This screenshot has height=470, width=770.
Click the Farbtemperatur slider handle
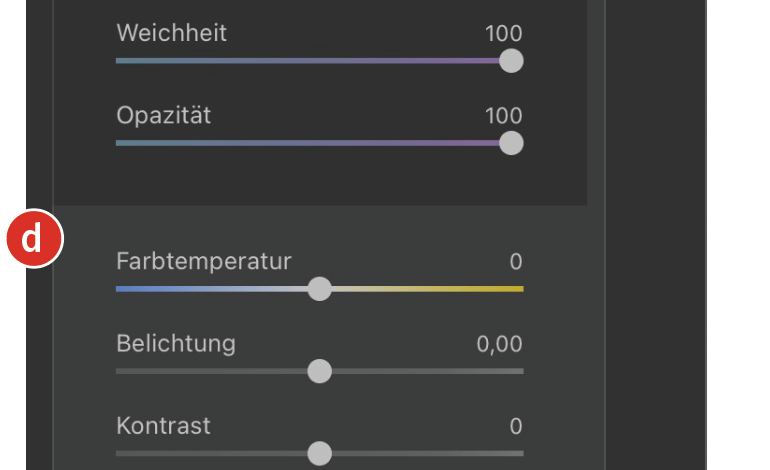(x=319, y=289)
